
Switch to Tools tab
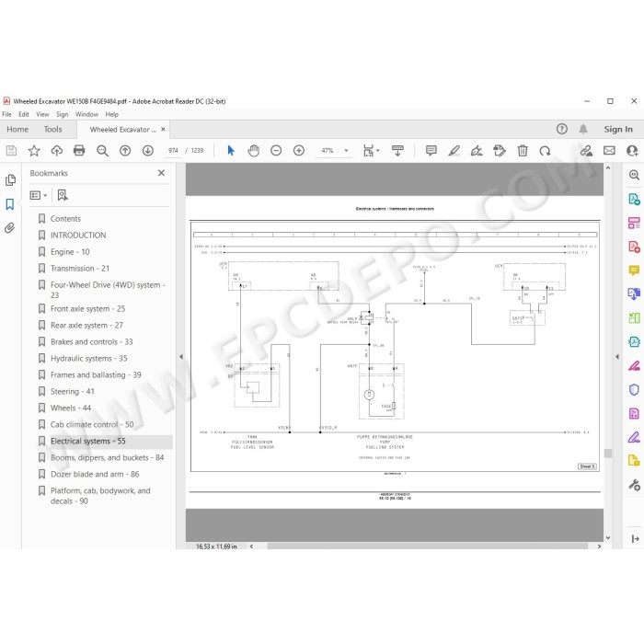(x=53, y=130)
